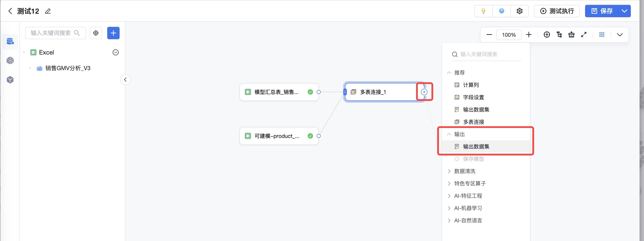Click the lightbulb tips icon
The image size is (644, 241).
(483, 11)
